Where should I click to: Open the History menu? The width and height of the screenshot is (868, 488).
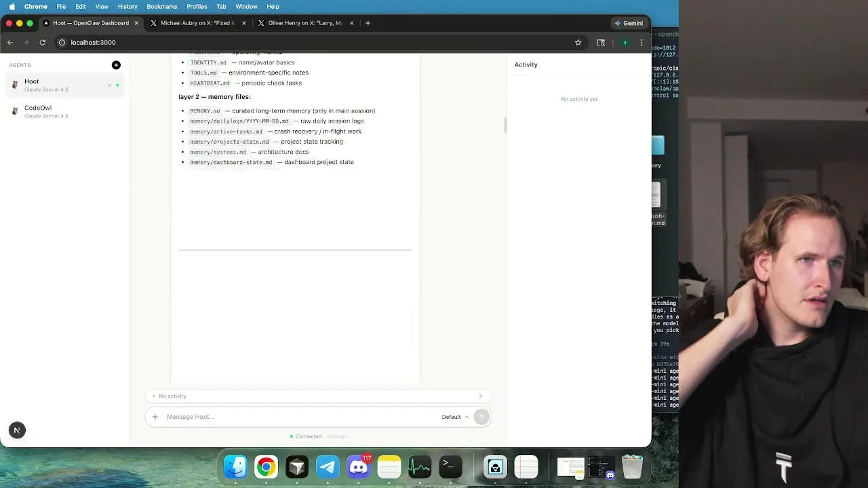pyautogui.click(x=127, y=7)
